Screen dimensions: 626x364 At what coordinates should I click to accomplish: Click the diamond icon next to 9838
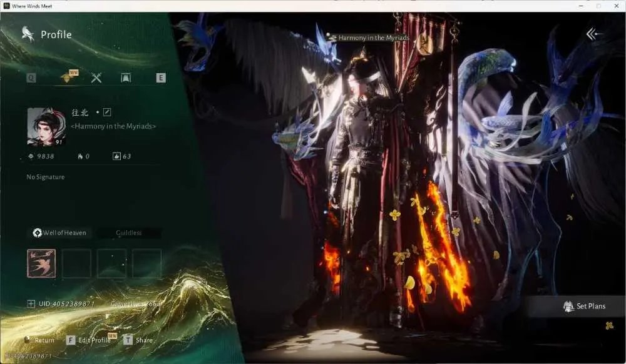tap(31, 156)
